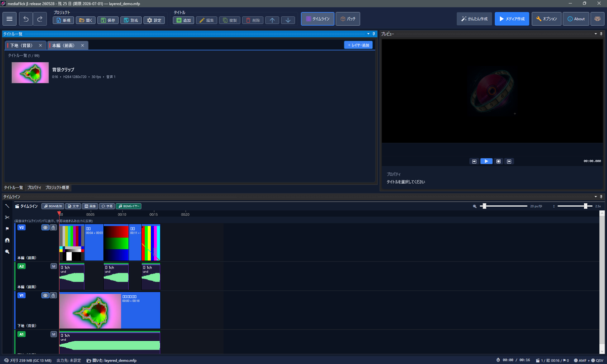This screenshot has height=364, width=607.
Task: Click 字幕 to add subtitles
Action: 106,206
